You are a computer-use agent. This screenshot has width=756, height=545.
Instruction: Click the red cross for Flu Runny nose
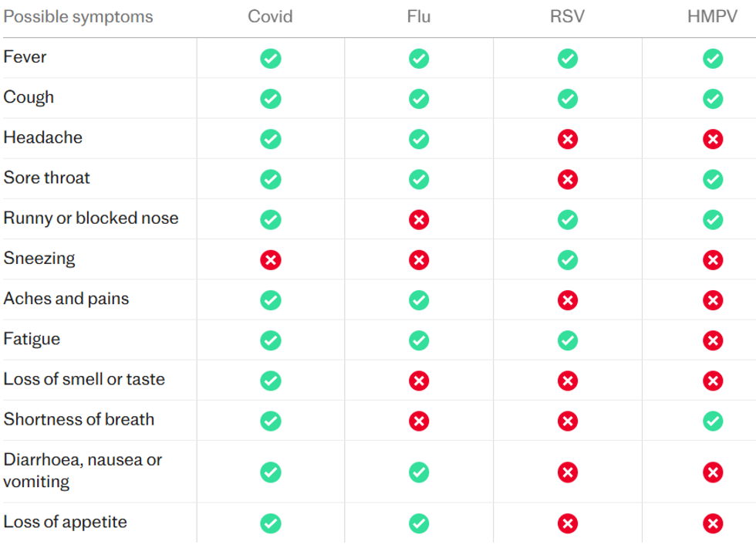tap(419, 219)
